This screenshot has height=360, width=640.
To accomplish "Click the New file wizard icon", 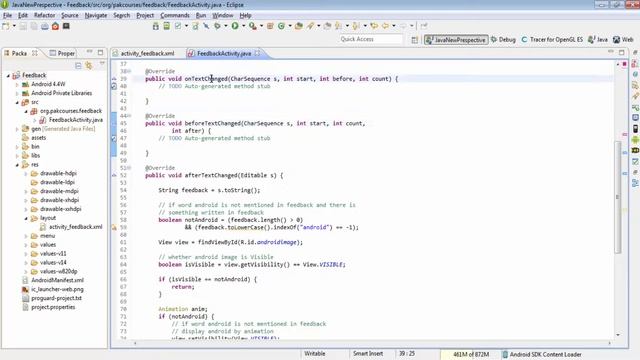I will click(6, 26).
